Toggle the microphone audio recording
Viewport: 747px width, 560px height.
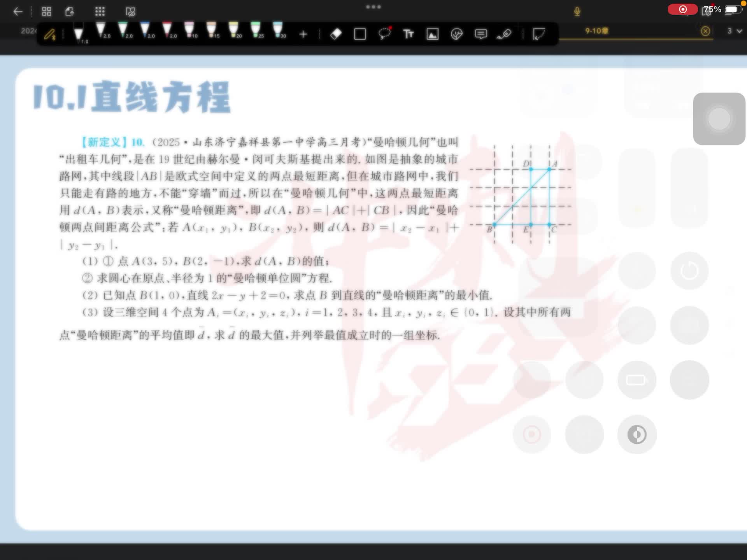[x=577, y=12]
